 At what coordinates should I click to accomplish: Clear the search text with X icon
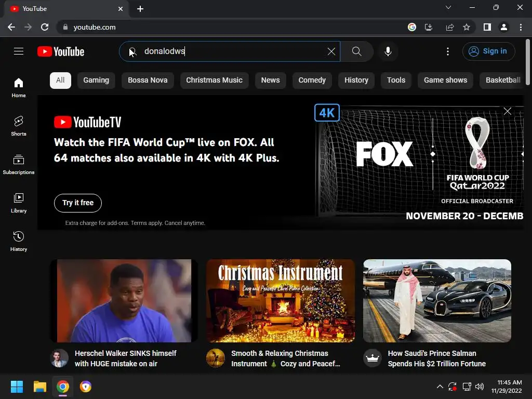(x=331, y=51)
